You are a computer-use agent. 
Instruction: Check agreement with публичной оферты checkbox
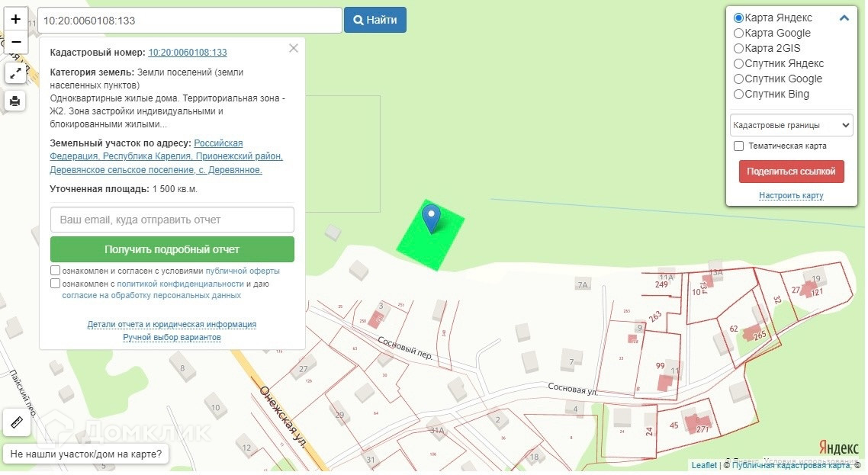pos(56,271)
